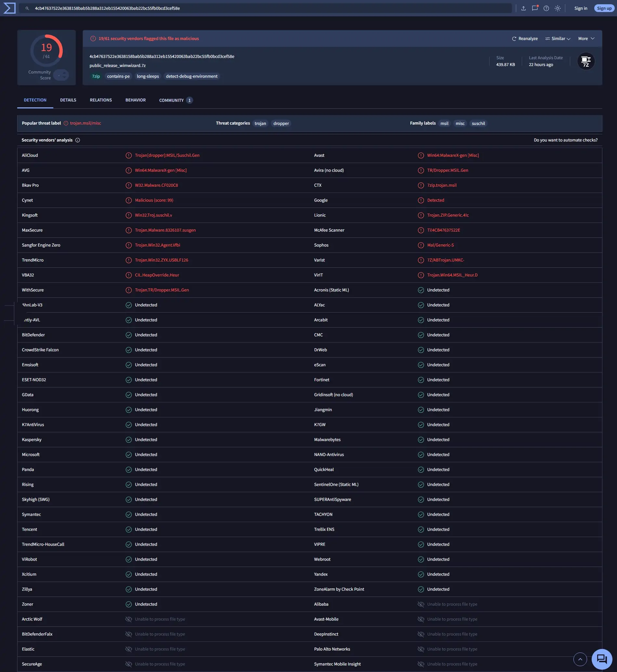This screenshot has width=617, height=672.
Task: Click the long-sleeps tag
Action: click(x=148, y=76)
